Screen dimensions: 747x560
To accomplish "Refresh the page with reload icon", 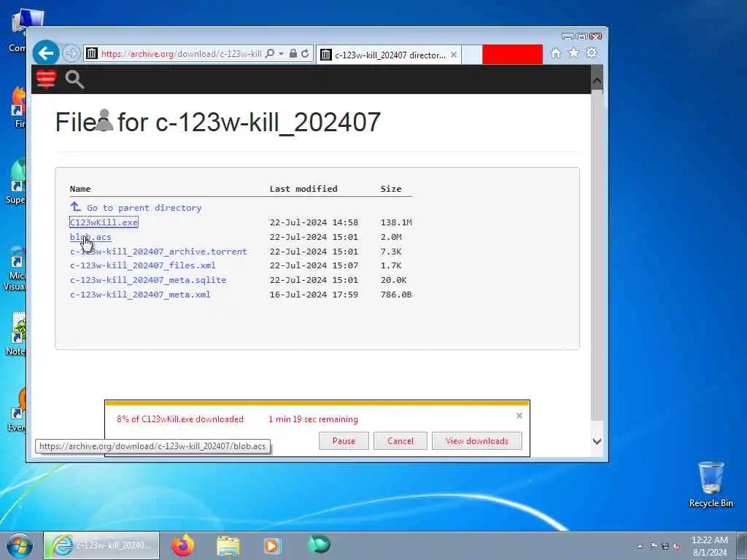I will coord(306,53).
